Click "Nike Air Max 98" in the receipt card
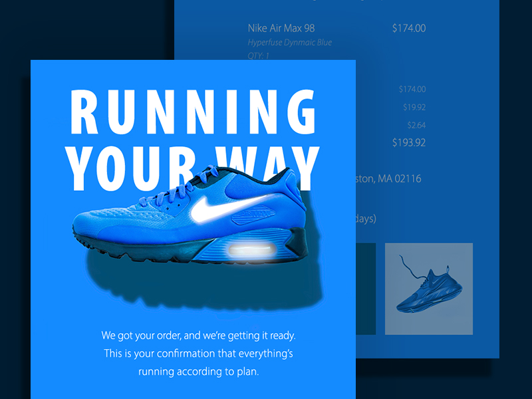Screen dimensions: 532x399 pyautogui.click(x=281, y=28)
